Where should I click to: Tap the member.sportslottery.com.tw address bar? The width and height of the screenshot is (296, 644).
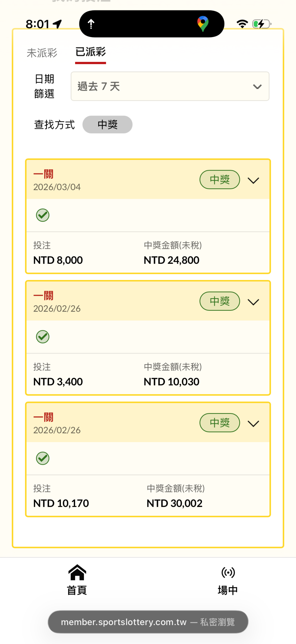[x=148, y=622]
